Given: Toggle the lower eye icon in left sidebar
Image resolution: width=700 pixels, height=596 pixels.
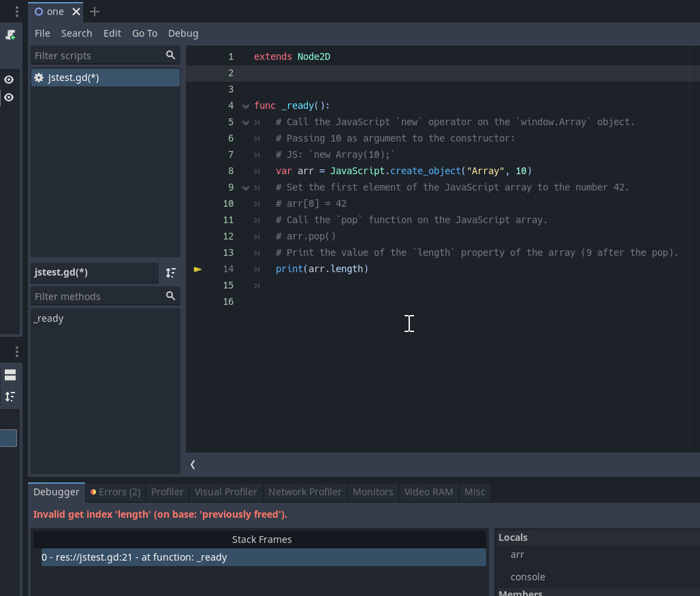Looking at the screenshot, I should pyautogui.click(x=9, y=97).
